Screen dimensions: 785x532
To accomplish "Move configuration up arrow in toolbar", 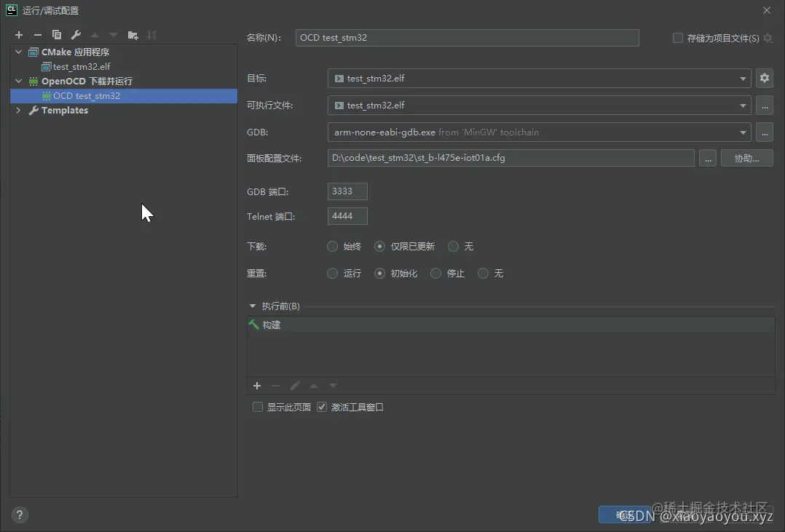I will [x=95, y=35].
